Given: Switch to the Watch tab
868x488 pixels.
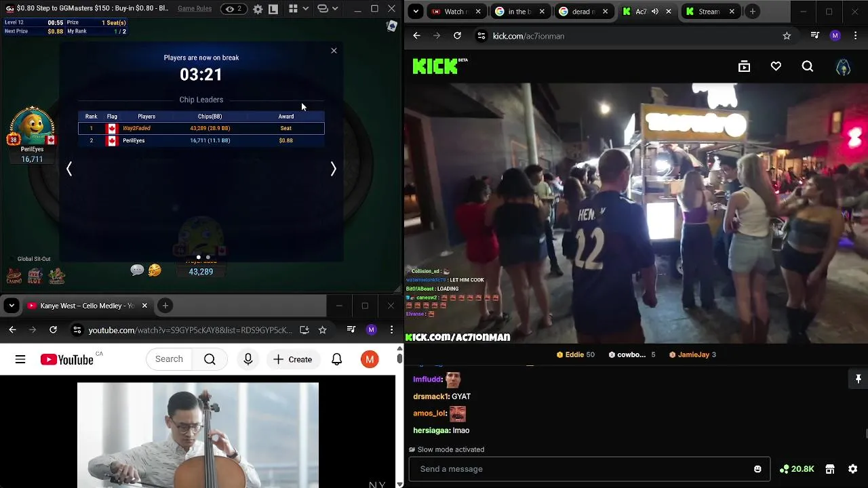Looking at the screenshot, I should pos(457,12).
